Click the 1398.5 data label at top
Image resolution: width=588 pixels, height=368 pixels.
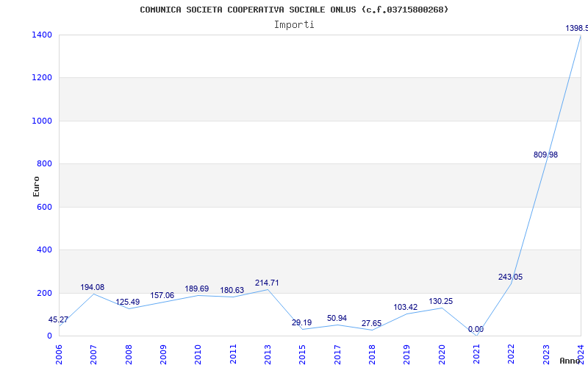coord(577,28)
